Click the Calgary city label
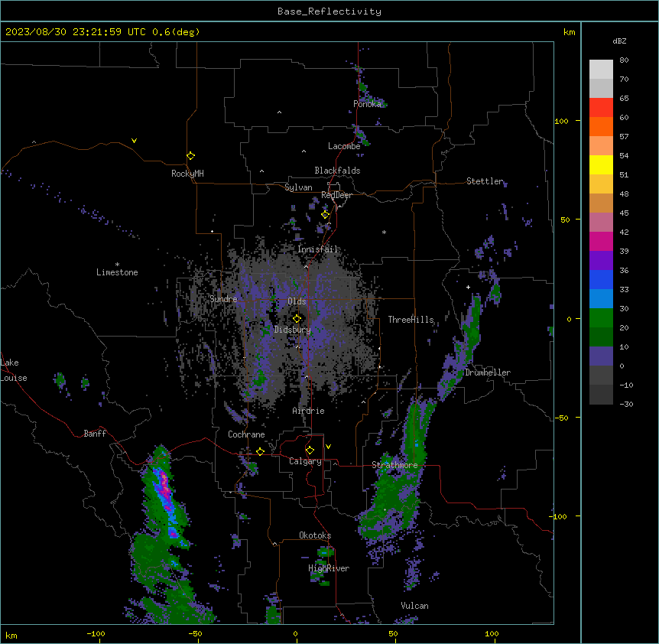 tap(305, 461)
